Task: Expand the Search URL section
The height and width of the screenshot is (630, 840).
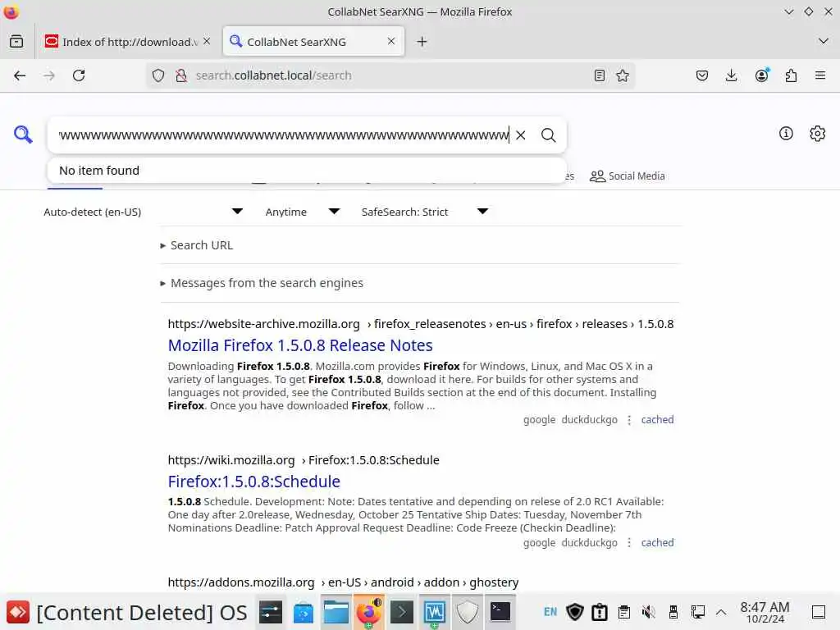Action: tap(197, 245)
